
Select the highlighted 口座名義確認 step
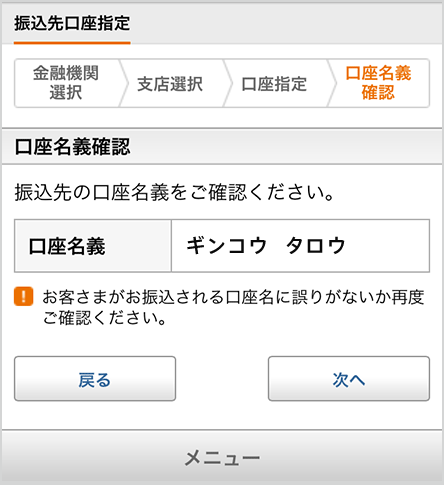point(378,83)
